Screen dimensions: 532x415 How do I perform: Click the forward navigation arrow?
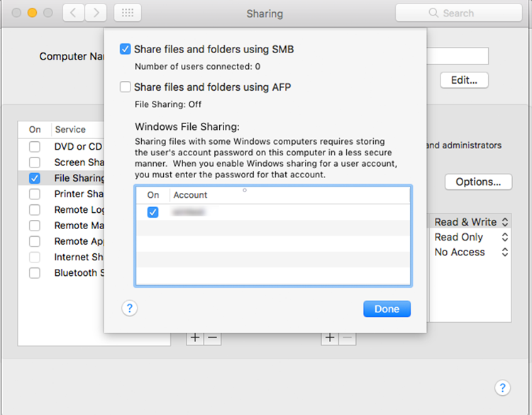[x=96, y=13]
